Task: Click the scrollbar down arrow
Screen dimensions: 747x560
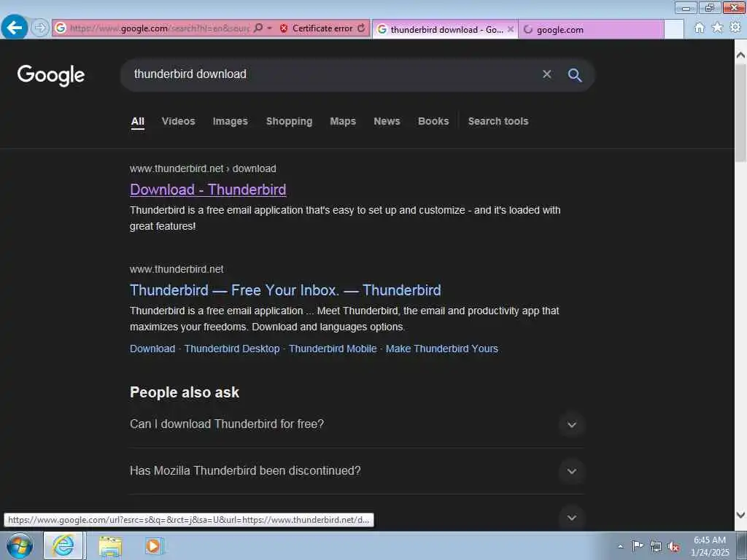Action: pyautogui.click(x=740, y=515)
